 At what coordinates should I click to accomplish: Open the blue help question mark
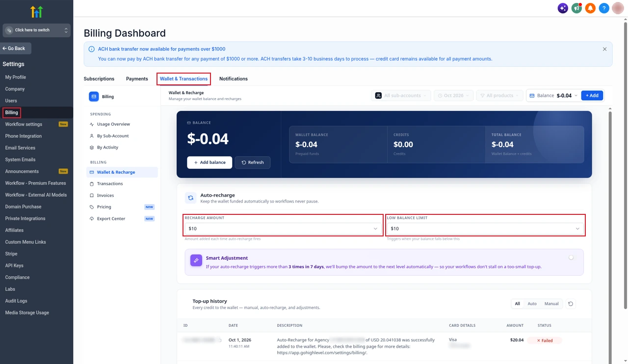604,8
